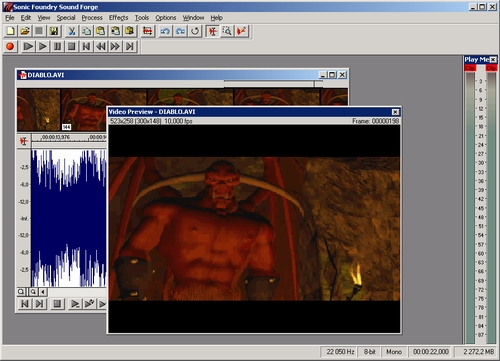Paste clipboard with the Paste icon
The width and height of the screenshot is (500, 361).
click(x=101, y=31)
